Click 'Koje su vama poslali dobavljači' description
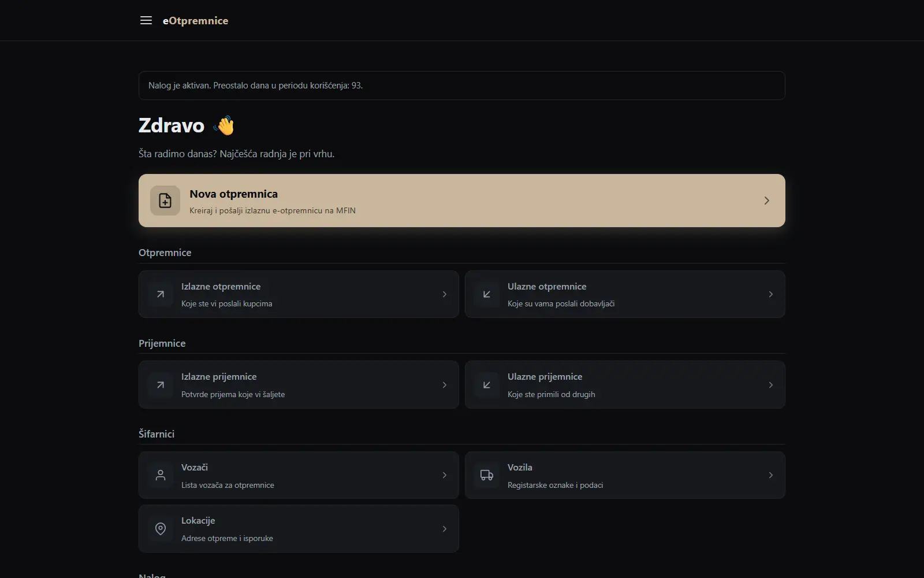Image resolution: width=924 pixels, height=578 pixels. pos(561,303)
